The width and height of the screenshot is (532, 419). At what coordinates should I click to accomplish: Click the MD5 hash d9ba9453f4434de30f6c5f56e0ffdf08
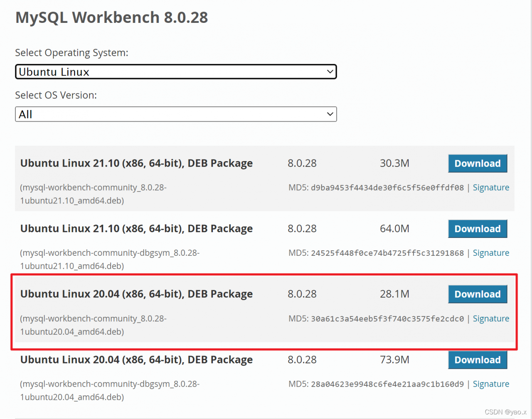tap(387, 188)
